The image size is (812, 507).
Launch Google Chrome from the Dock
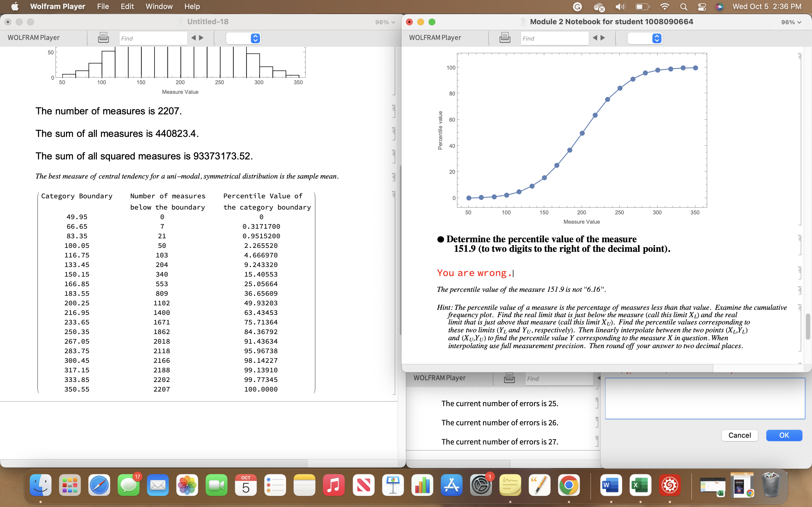tap(569, 485)
